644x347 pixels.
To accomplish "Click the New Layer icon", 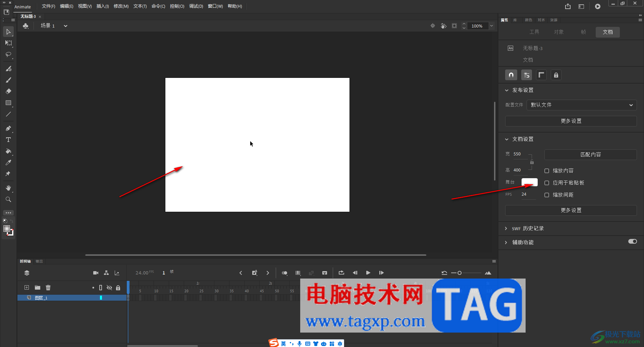I will [x=27, y=288].
